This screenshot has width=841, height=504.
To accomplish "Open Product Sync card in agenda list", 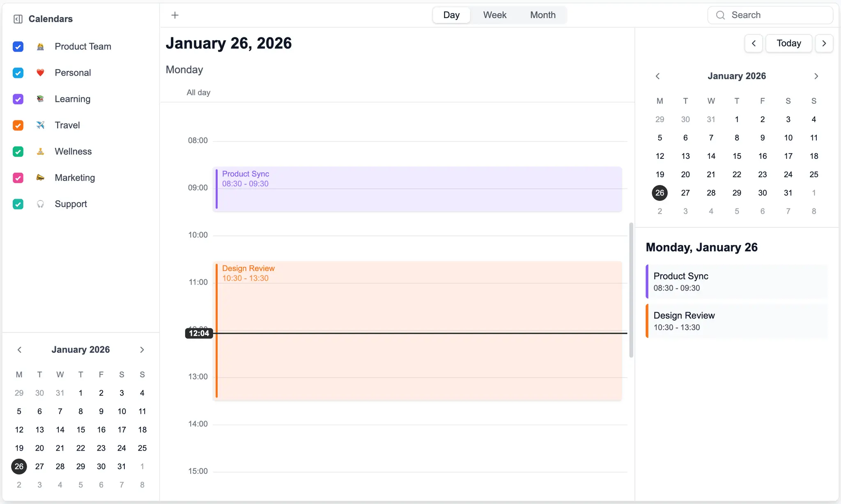I will point(737,282).
